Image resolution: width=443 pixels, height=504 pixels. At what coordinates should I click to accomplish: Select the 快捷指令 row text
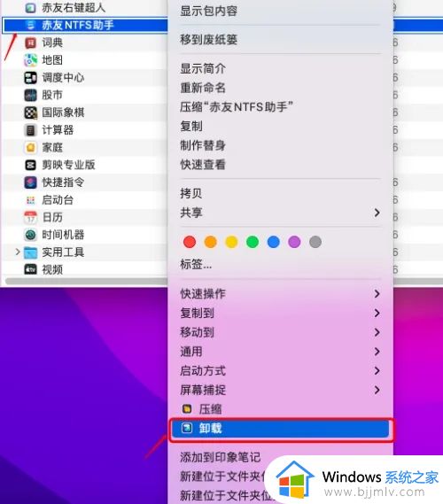click(63, 182)
